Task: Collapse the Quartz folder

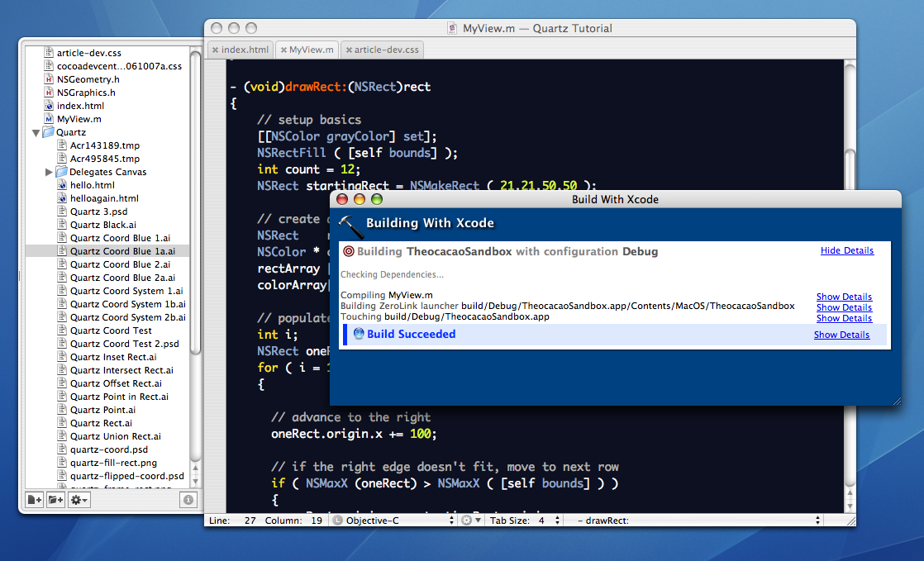Action: click(36, 132)
